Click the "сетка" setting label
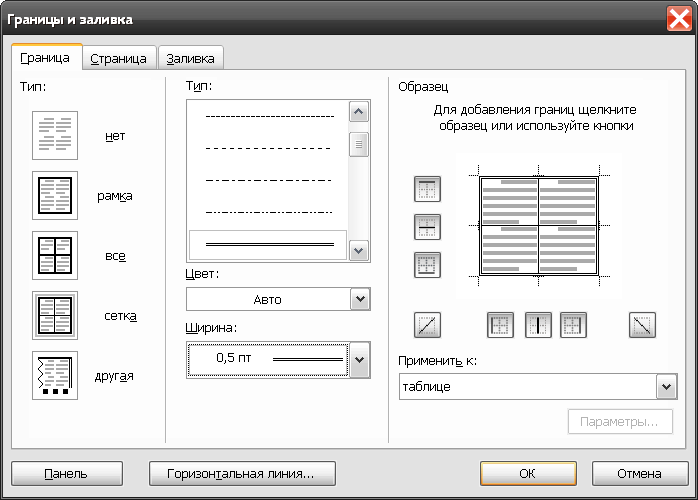 point(120,316)
